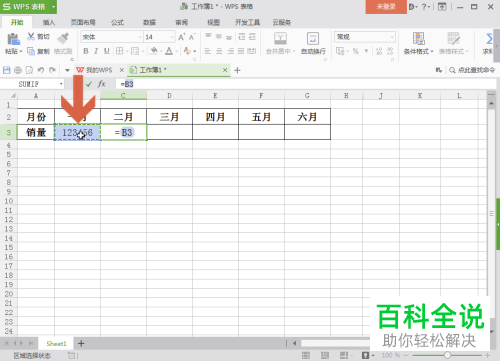The image size is (500, 361).
Task: Center text horizontally
Action: click(219, 51)
